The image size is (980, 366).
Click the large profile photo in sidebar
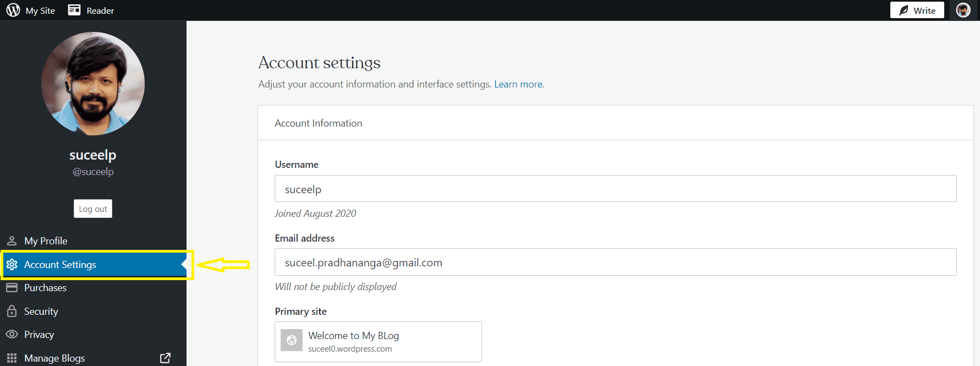93,84
